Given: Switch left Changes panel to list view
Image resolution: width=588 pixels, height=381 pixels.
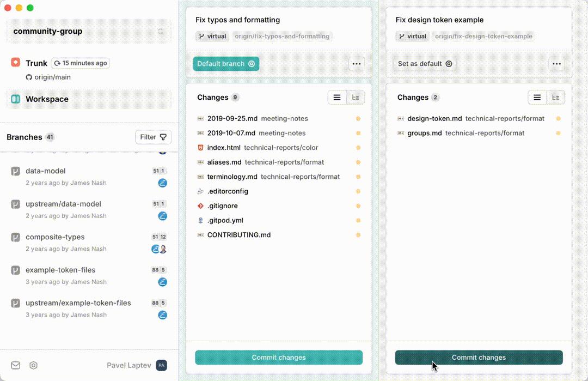Looking at the screenshot, I should tap(337, 98).
